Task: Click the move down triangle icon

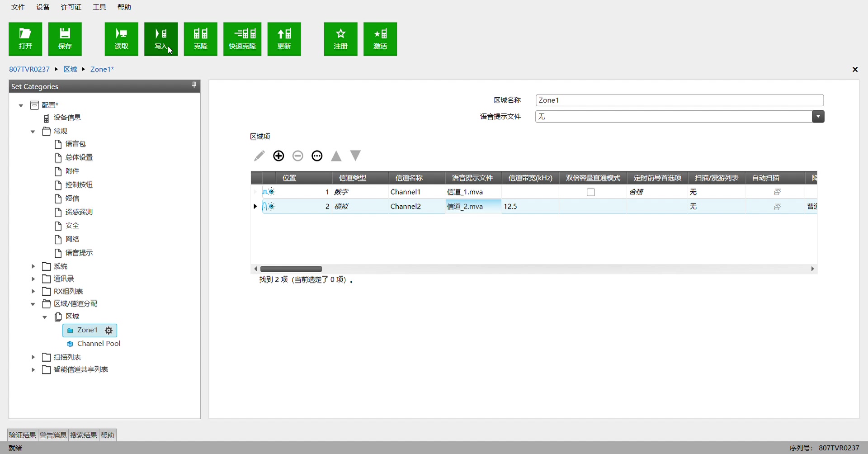Action: pyautogui.click(x=356, y=156)
